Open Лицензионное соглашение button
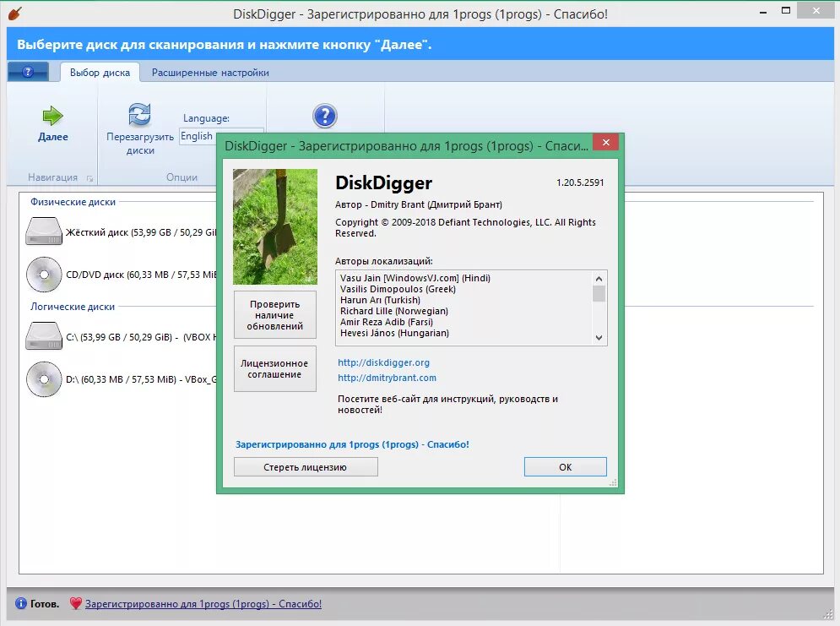 point(275,368)
